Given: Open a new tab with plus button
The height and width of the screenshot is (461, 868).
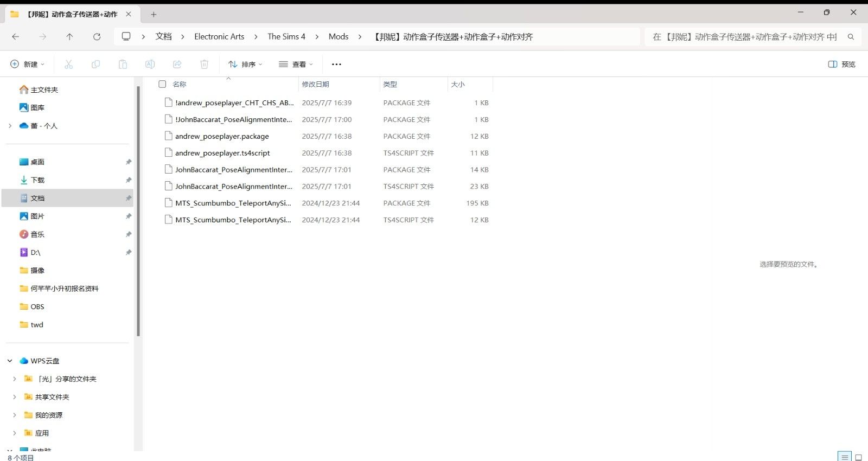Looking at the screenshot, I should [x=154, y=15].
